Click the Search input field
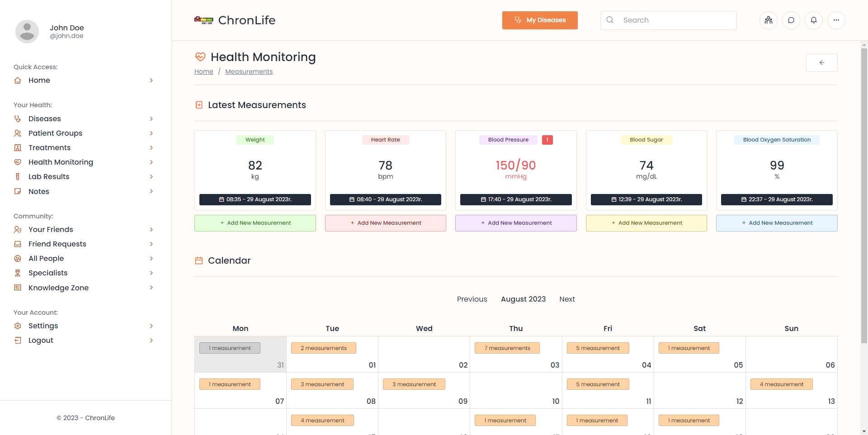The height and width of the screenshot is (435, 868). point(669,20)
